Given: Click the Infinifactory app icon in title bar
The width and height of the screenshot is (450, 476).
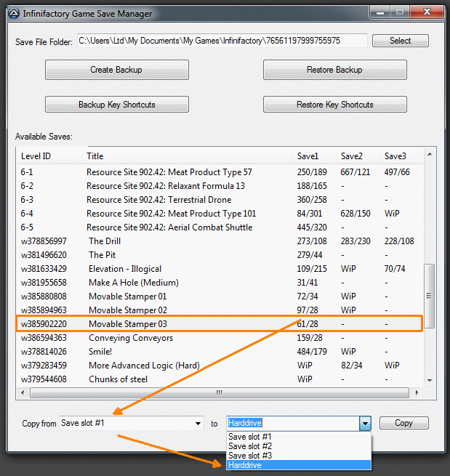Looking at the screenshot, I should click(14, 14).
